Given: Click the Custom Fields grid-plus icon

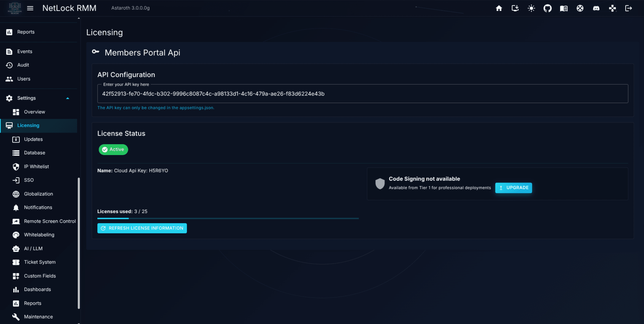Looking at the screenshot, I should [x=16, y=276].
